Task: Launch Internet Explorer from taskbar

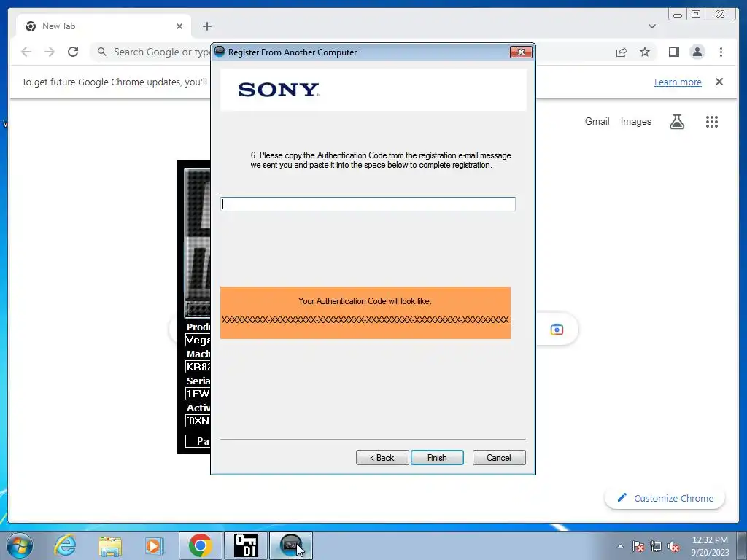Action: click(65, 545)
